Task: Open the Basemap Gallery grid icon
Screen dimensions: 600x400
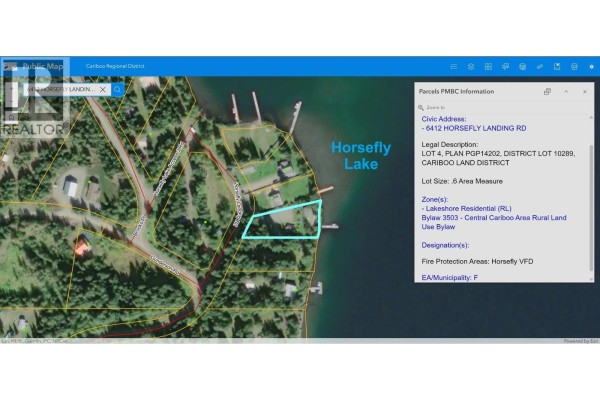Action: point(488,67)
